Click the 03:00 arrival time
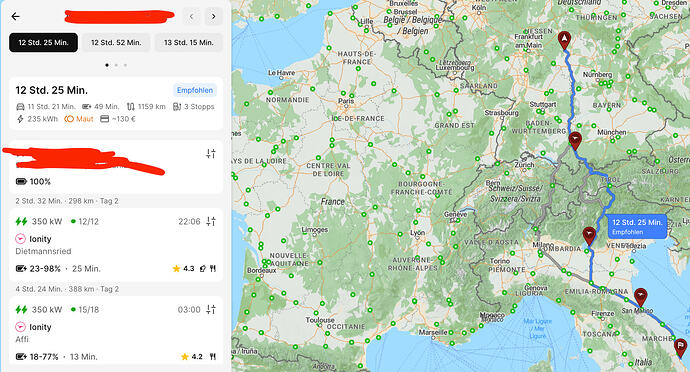690x372 pixels. [189, 309]
